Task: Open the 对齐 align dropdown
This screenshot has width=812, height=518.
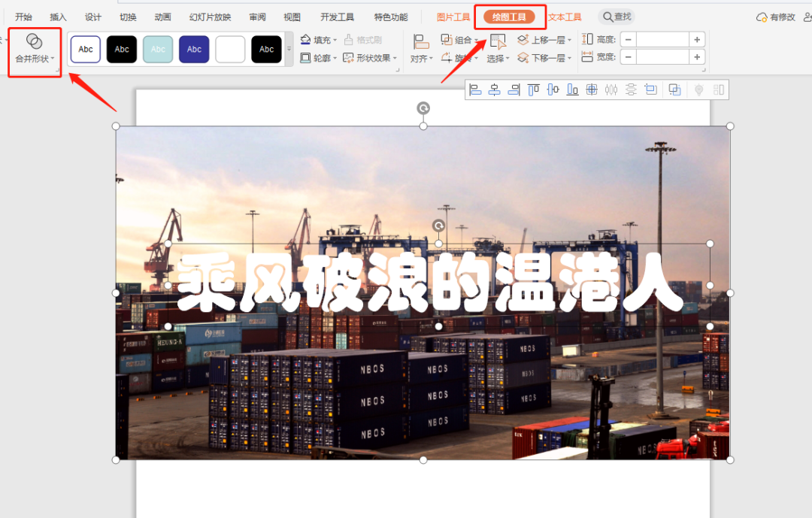Action: [x=422, y=49]
